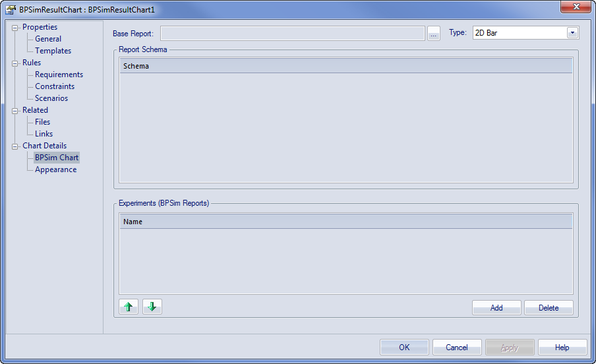Go to the Requirements page

click(59, 75)
